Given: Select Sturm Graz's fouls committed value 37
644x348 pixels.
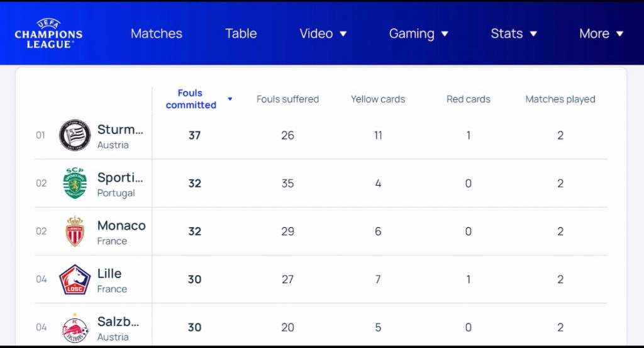Looking at the screenshot, I should (x=194, y=135).
